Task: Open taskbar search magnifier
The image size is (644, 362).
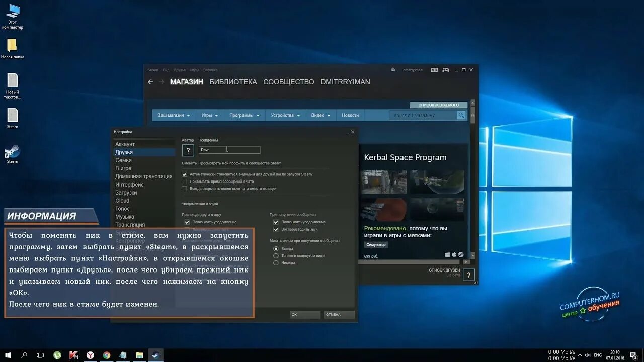Action: tap(24, 355)
